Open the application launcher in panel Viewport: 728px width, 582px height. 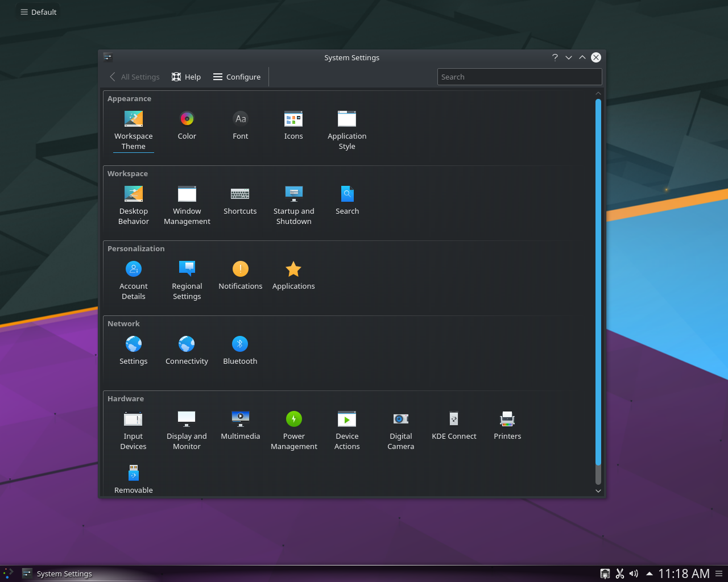[8, 573]
